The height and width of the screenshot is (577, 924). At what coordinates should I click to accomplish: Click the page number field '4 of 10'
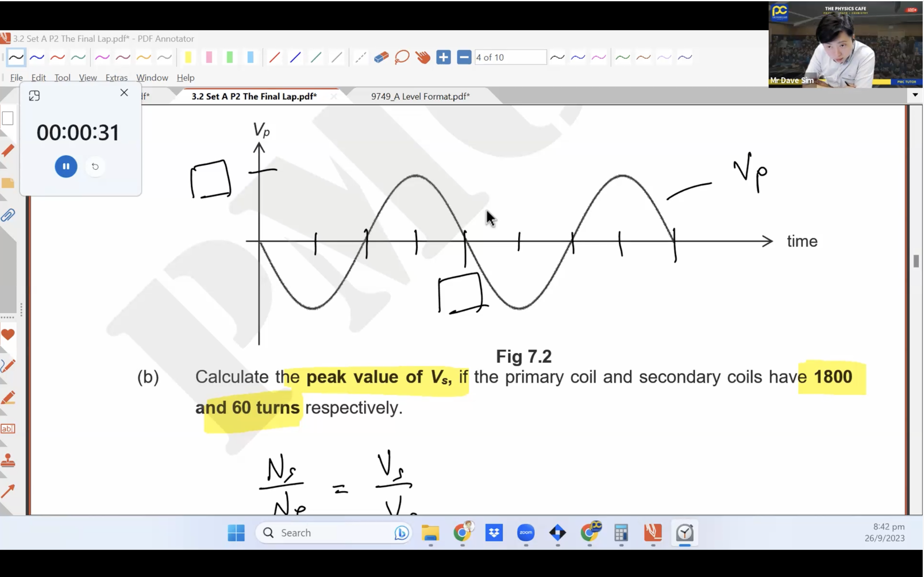click(510, 57)
